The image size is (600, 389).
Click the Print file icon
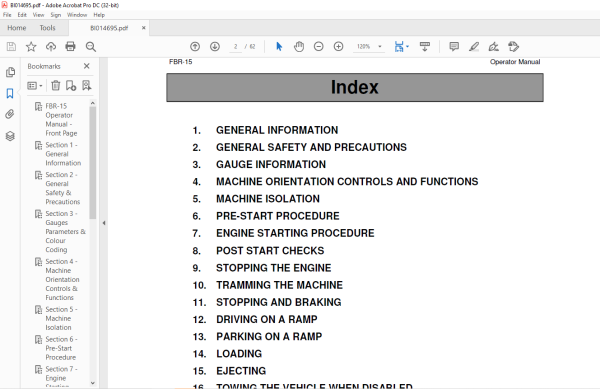(x=70, y=47)
